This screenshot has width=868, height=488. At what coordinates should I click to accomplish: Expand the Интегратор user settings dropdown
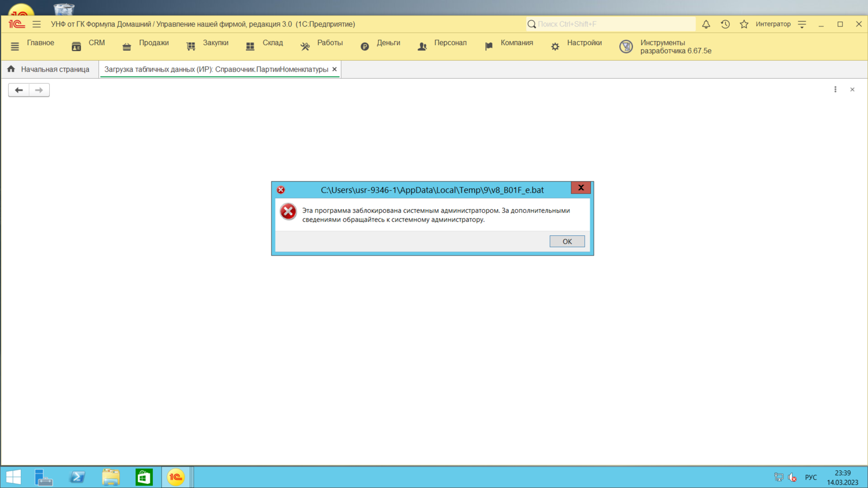(x=802, y=24)
